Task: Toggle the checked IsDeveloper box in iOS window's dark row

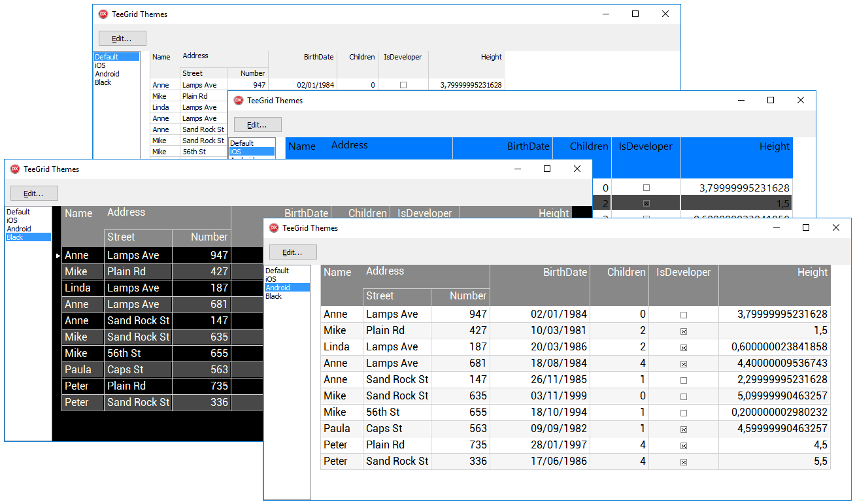Action: click(646, 204)
